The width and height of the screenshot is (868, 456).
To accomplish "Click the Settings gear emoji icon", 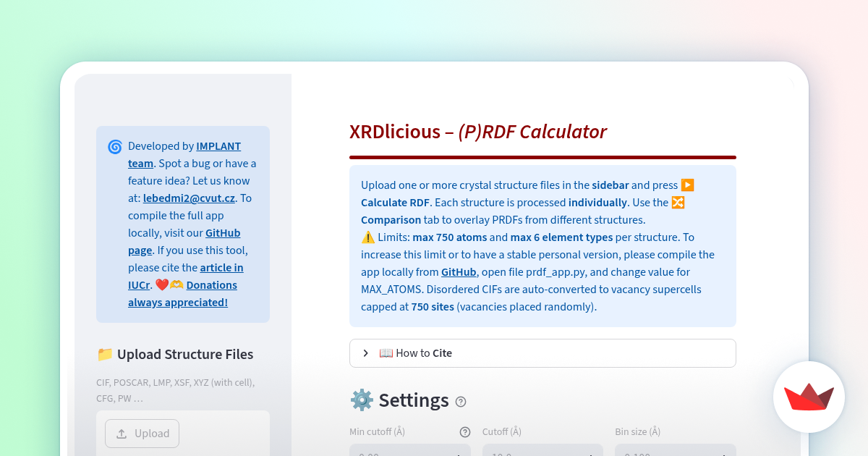I will (362, 400).
